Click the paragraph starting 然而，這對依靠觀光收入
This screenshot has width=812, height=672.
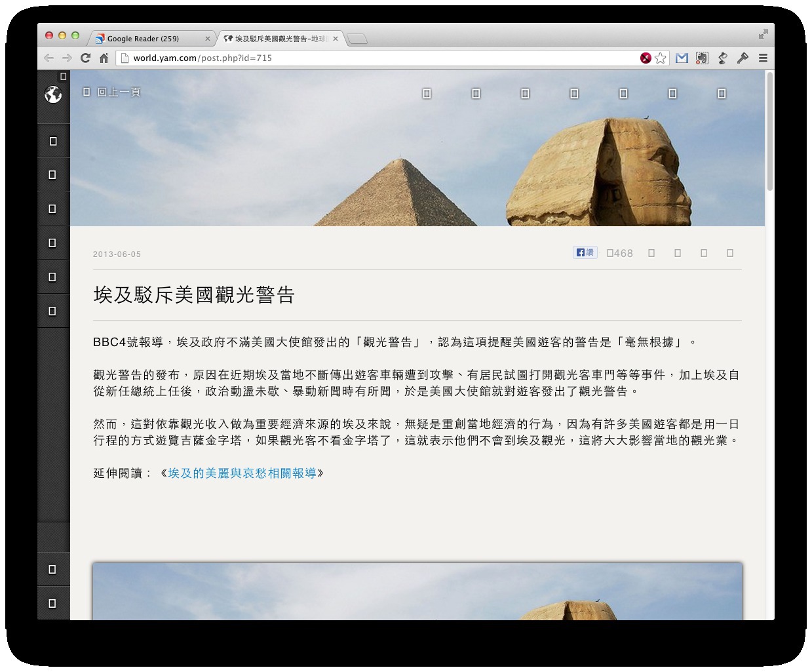(x=417, y=432)
